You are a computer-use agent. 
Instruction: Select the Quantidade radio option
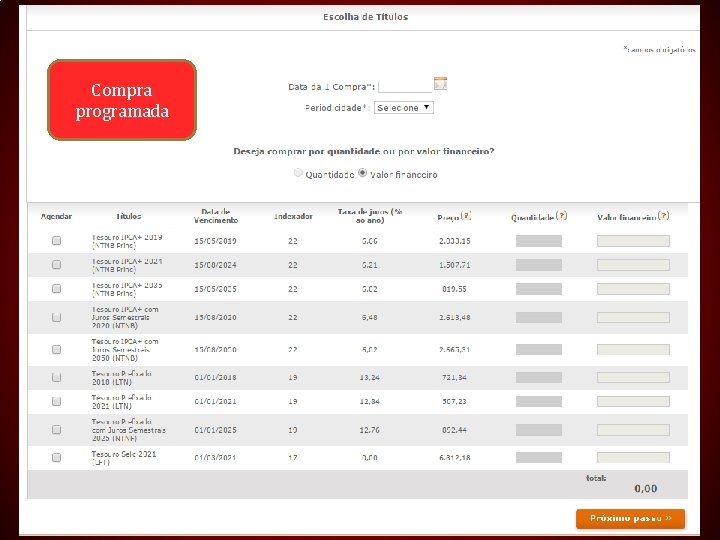298,173
